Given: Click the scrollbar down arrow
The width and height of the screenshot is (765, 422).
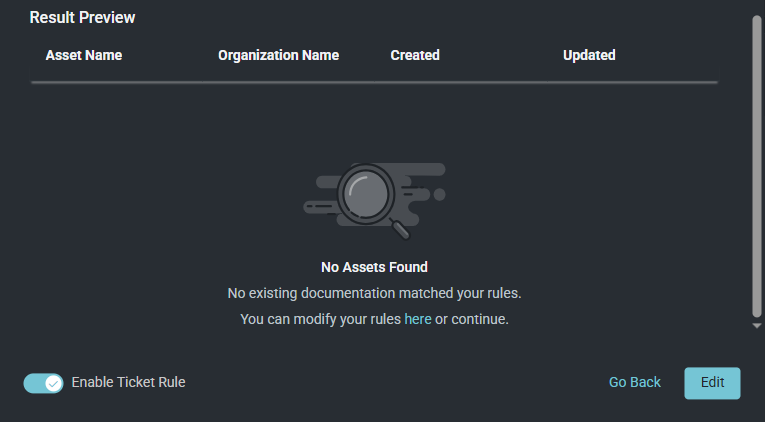Looking at the screenshot, I should tap(757, 326).
